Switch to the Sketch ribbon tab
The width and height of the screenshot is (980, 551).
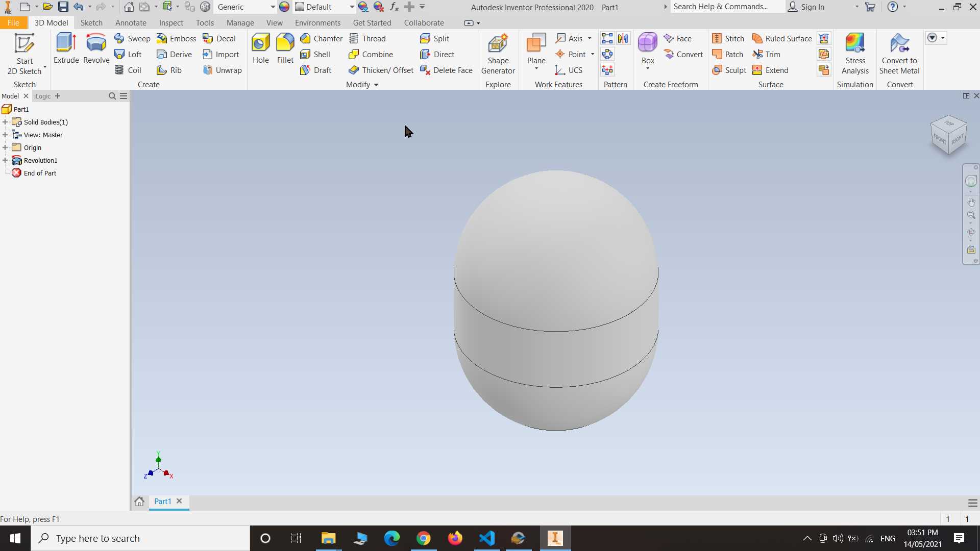click(91, 23)
